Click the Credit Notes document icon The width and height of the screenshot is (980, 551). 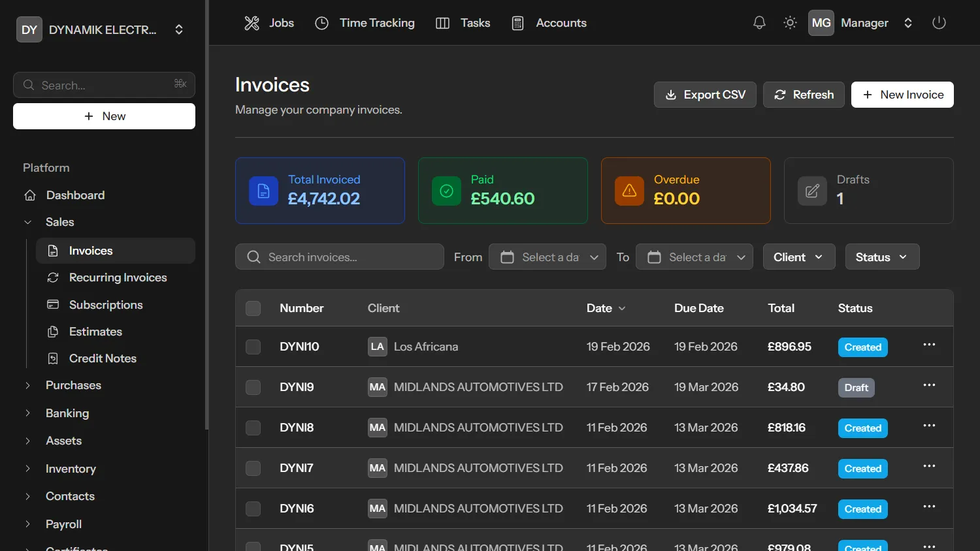pos(53,358)
